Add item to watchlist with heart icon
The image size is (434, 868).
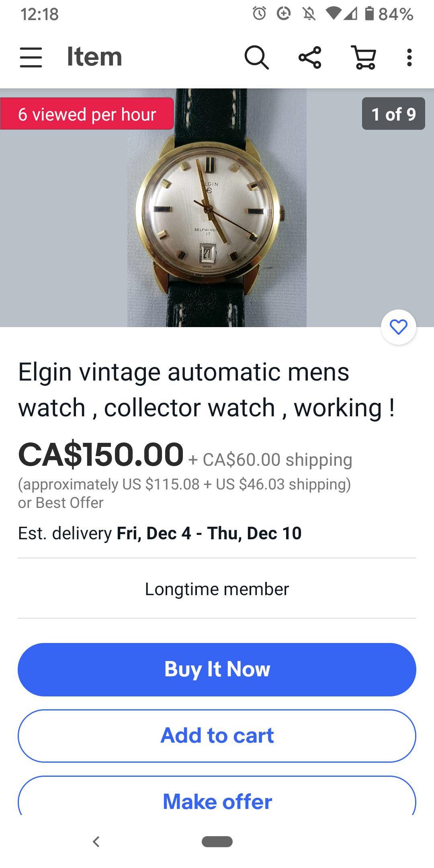point(399,327)
